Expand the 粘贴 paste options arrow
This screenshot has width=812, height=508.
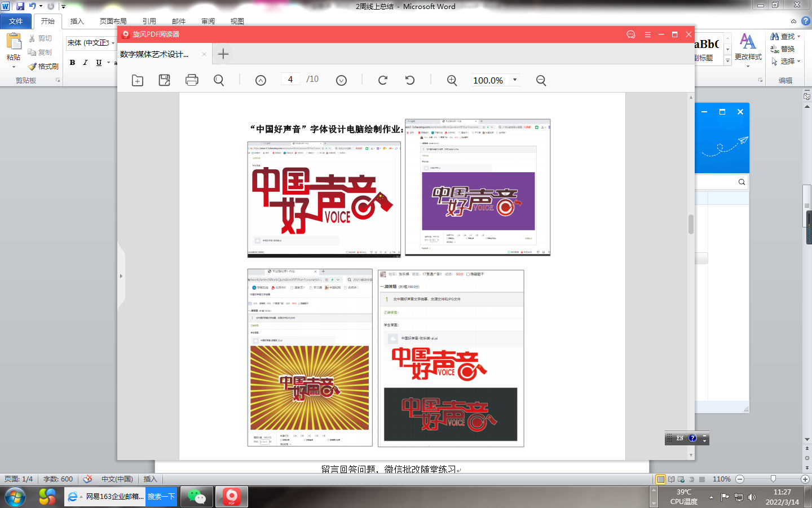[14, 67]
